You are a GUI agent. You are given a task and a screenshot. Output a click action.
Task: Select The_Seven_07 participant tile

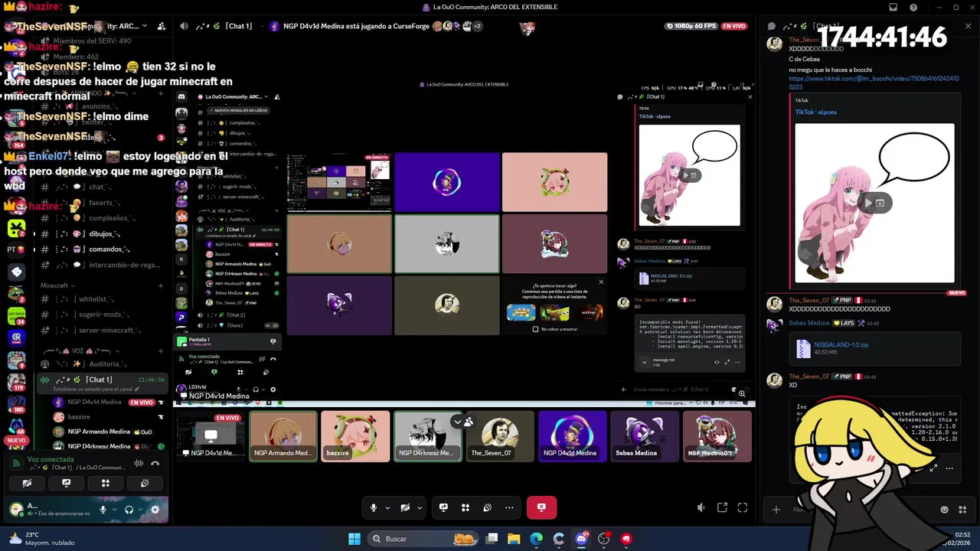pos(500,436)
